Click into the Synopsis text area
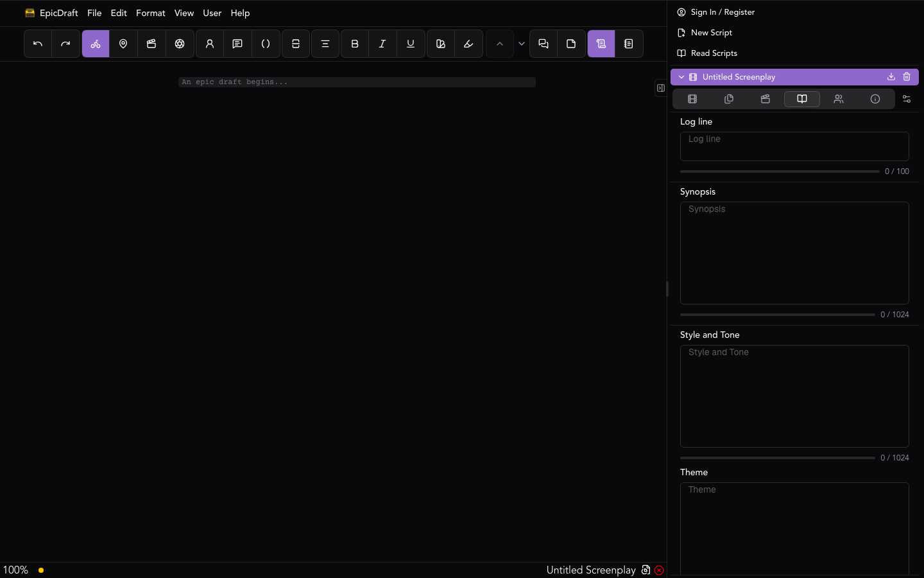Image resolution: width=924 pixels, height=578 pixels. [x=794, y=253]
